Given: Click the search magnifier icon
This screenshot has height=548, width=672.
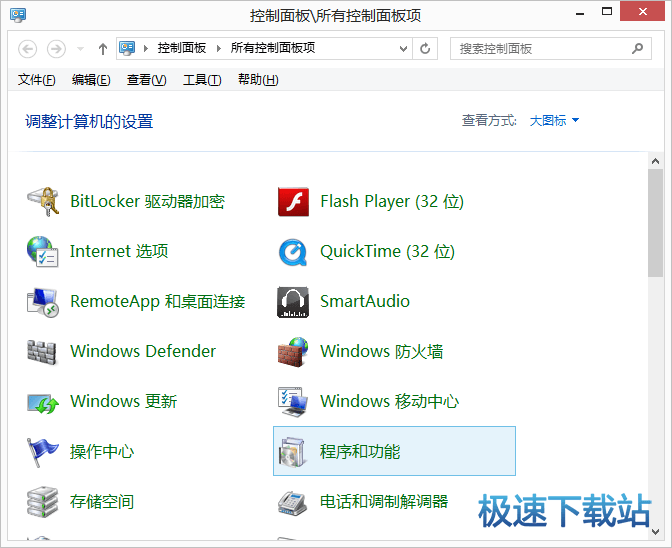Looking at the screenshot, I should pos(637,48).
